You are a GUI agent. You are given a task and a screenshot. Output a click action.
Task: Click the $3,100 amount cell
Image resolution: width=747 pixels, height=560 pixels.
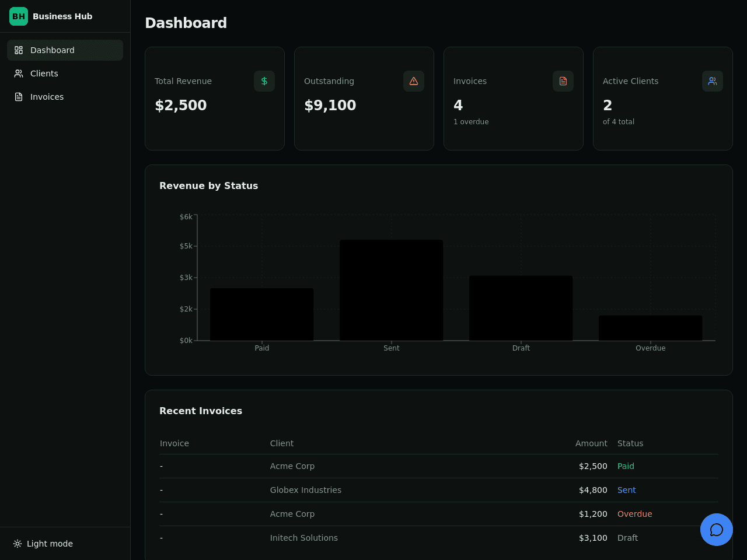(593, 538)
